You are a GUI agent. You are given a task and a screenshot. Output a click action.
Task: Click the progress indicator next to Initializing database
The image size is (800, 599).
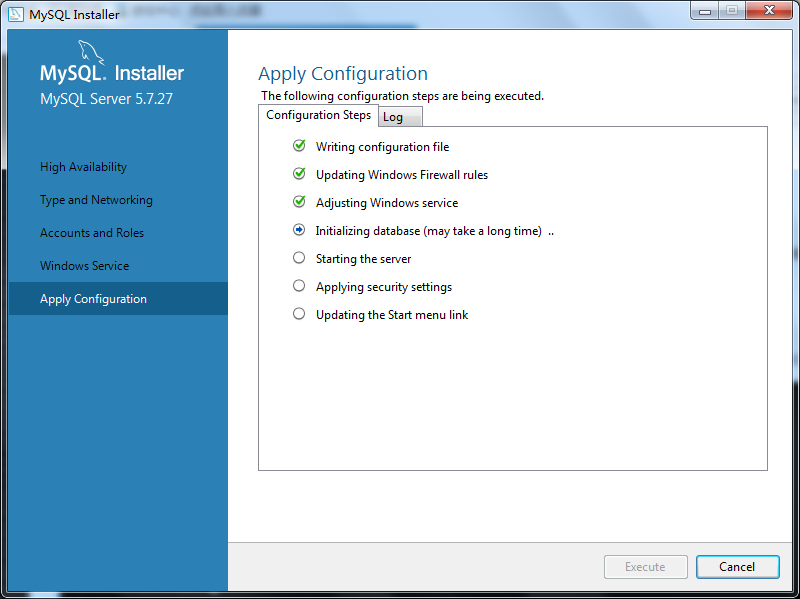pyautogui.click(x=298, y=230)
